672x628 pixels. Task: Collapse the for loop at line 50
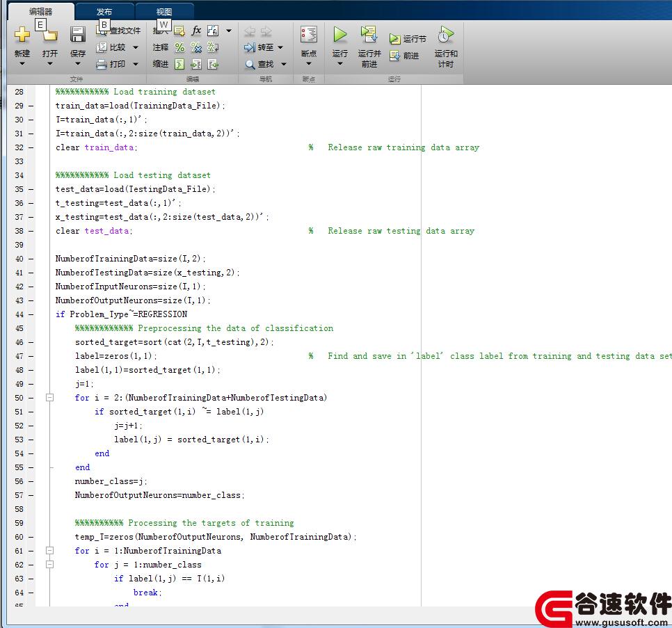pyautogui.click(x=49, y=398)
